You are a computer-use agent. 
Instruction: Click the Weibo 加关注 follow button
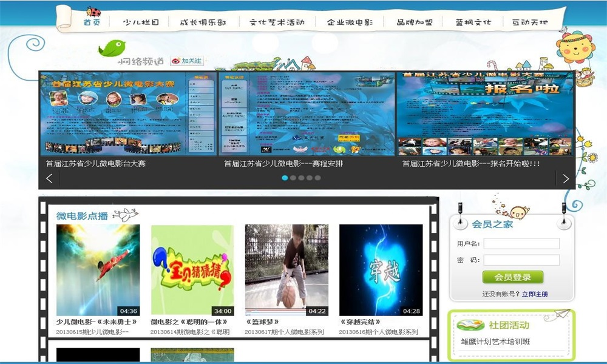pyautogui.click(x=187, y=61)
